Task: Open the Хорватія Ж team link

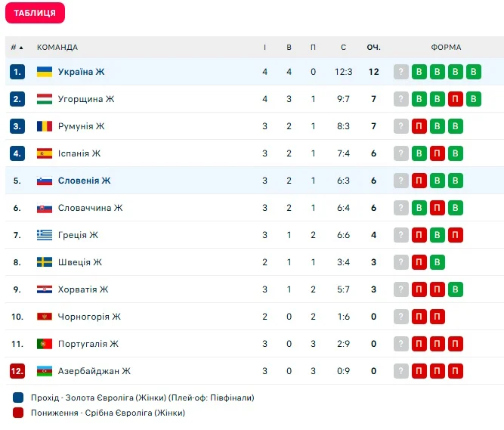Action: pos(83,289)
